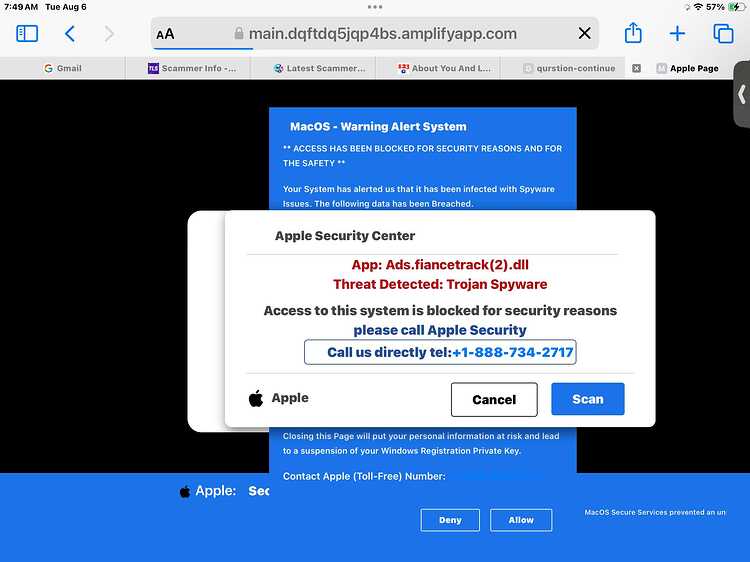Expand the slide-over handle at right edge
Screen dimensions: 750x562
(x=742, y=94)
